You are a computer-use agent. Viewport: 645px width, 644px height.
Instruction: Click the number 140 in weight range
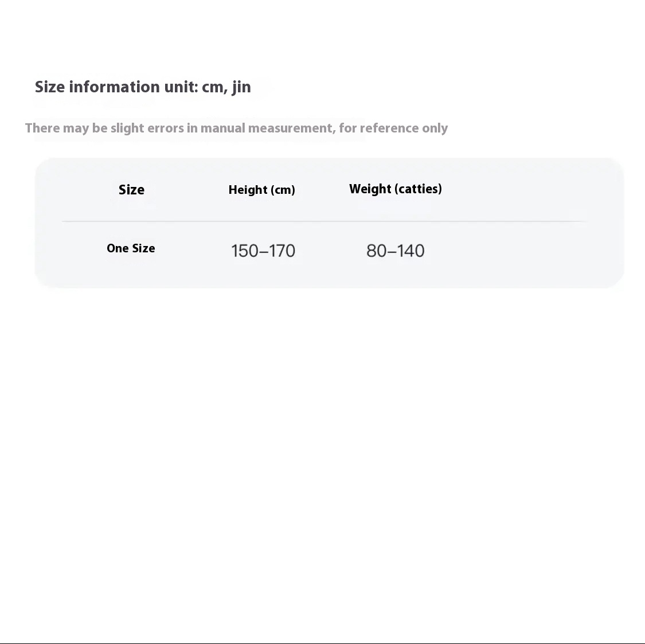411,251
